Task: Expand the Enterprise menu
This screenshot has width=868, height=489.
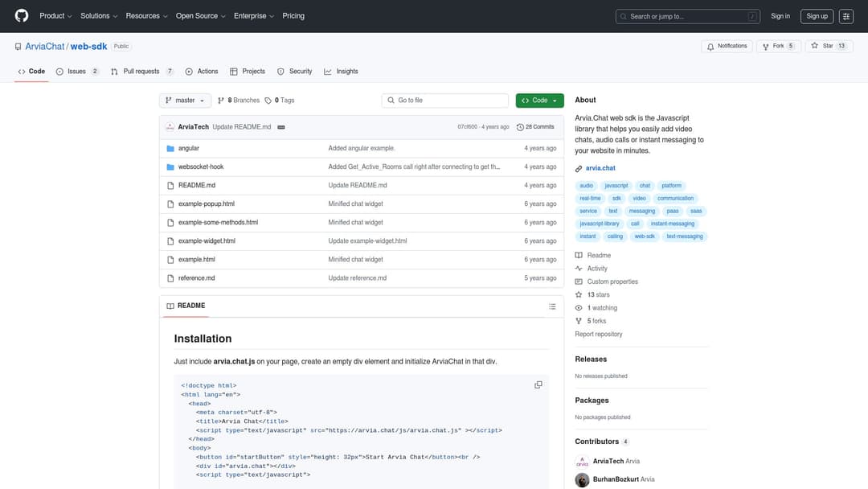Action: click(x=253, y=16)
